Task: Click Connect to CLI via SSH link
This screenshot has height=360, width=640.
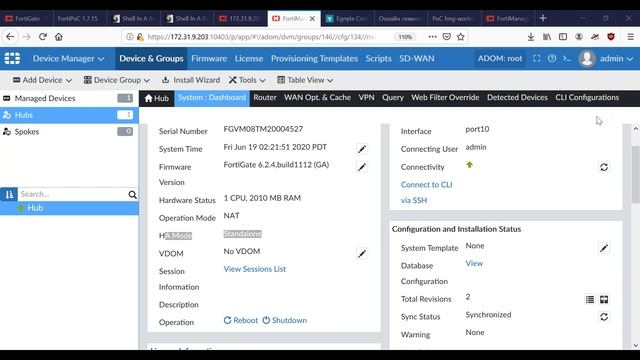Action: tap(427, 192)
